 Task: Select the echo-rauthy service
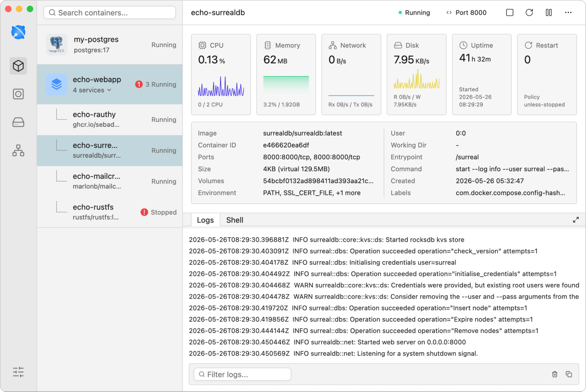tap(110, 119)
